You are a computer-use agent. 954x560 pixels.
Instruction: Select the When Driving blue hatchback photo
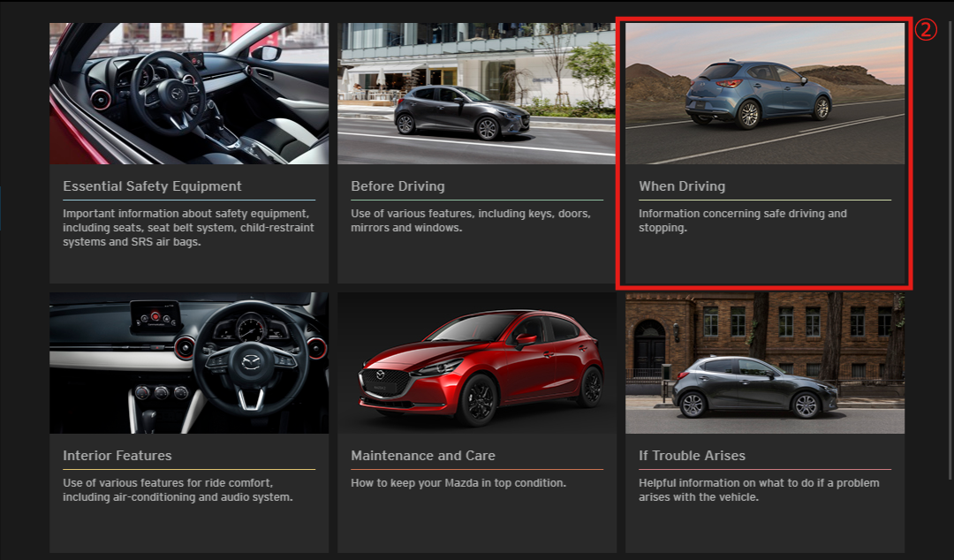click(764, 94)
